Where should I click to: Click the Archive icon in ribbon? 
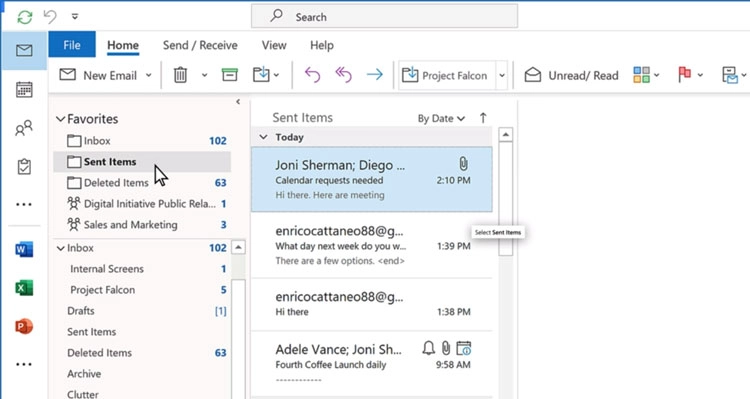point(230,75)
